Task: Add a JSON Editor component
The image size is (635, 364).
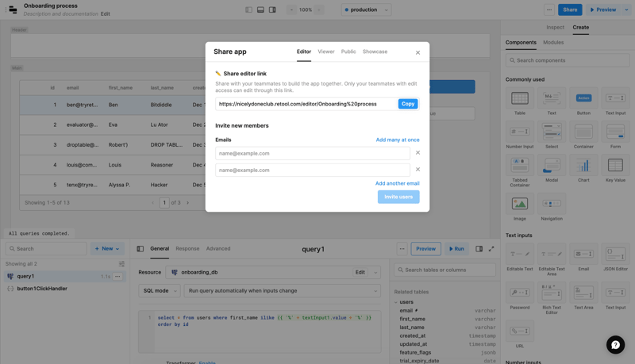Action: click(x=616, y=257)
